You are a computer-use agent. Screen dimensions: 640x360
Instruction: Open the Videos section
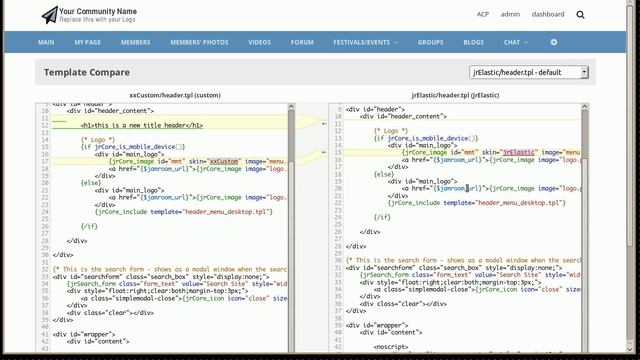click(x=259, y=42)
